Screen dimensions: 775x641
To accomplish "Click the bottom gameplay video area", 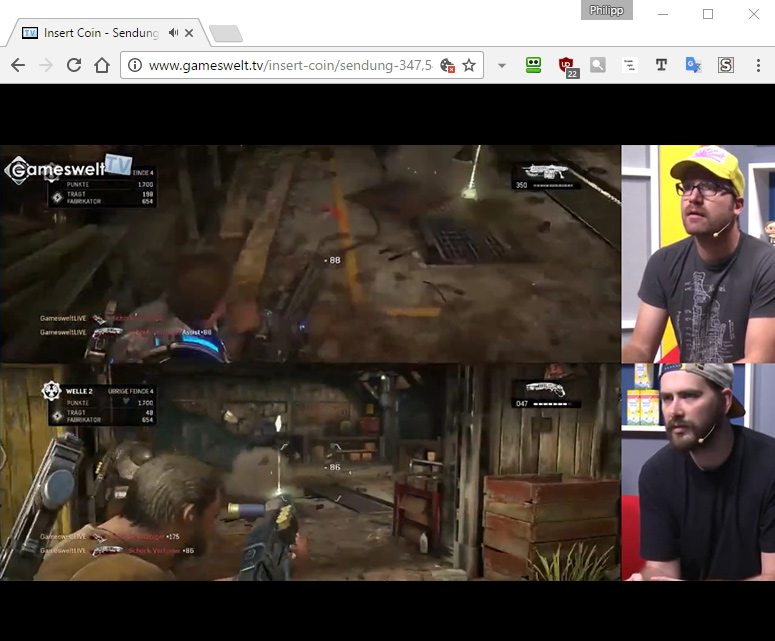I will tap(310, 472).
